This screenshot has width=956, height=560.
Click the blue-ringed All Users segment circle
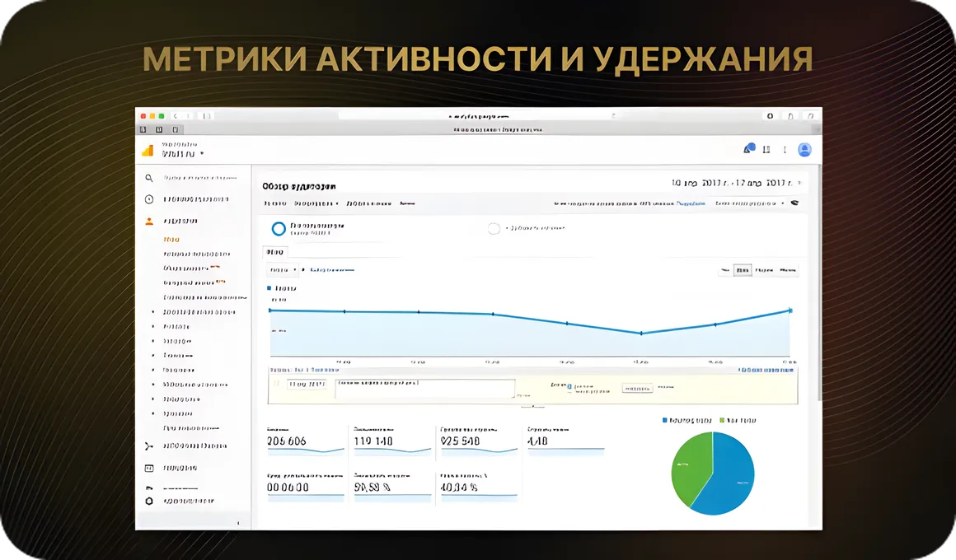coord(279,228)
